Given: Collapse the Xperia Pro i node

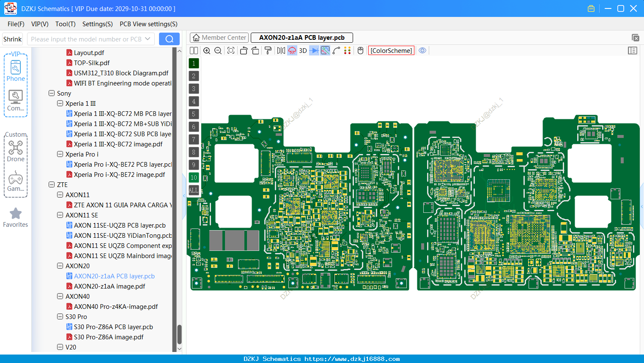Looking at the screenshot, I should click(x=60, y=154).
